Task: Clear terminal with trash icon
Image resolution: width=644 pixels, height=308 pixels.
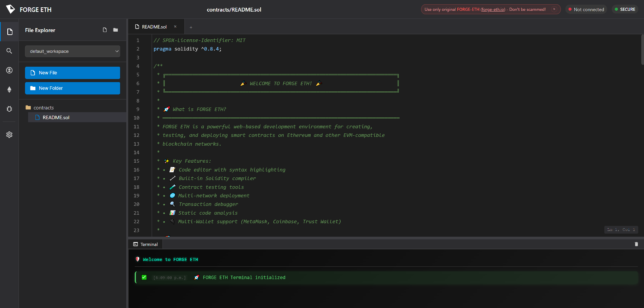Action: [636, 244]
